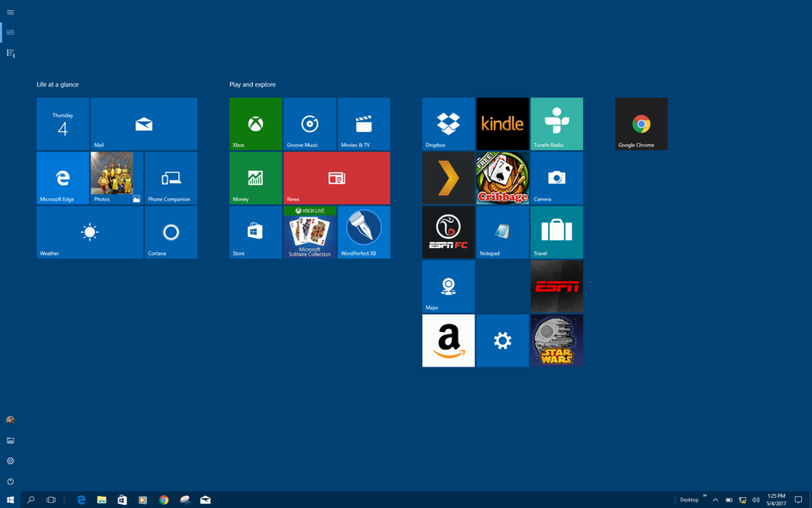
Task: Open the Power options button
Action: (x=10, y=481)
